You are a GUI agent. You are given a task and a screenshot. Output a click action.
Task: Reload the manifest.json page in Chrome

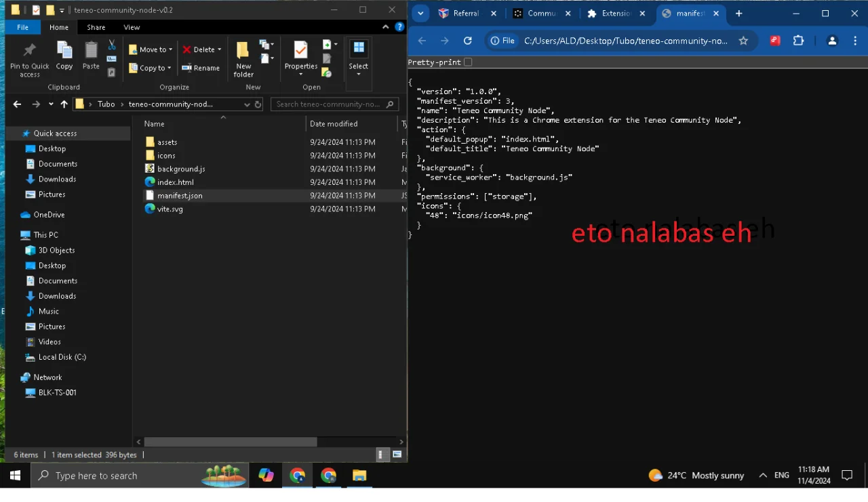click(467, 41)
